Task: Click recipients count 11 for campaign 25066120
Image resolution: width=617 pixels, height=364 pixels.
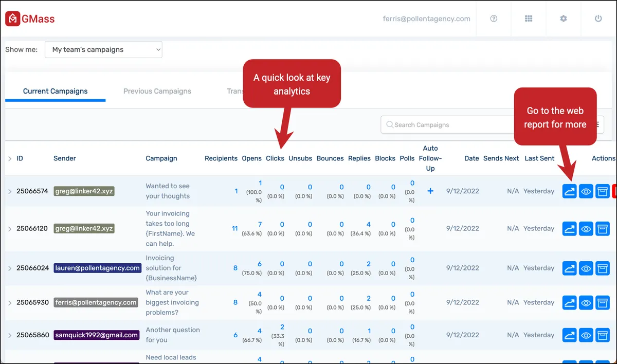Action: point(234,228)
